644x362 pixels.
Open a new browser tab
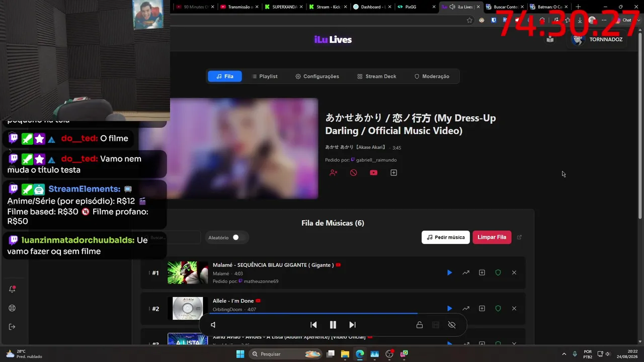click(x=578, y=7)
